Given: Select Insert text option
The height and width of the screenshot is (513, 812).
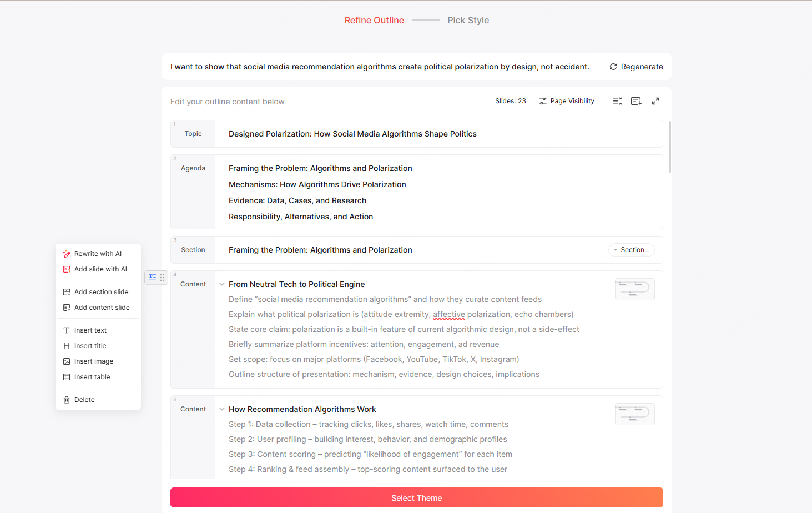Looking at the screenshot, I should point(98,330).
